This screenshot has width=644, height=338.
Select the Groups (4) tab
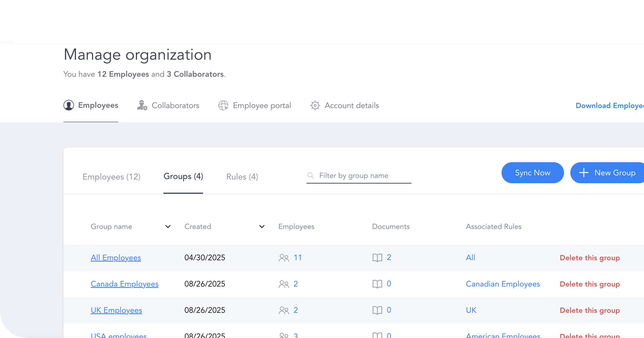pyautogui.click(x=183, y=176)
